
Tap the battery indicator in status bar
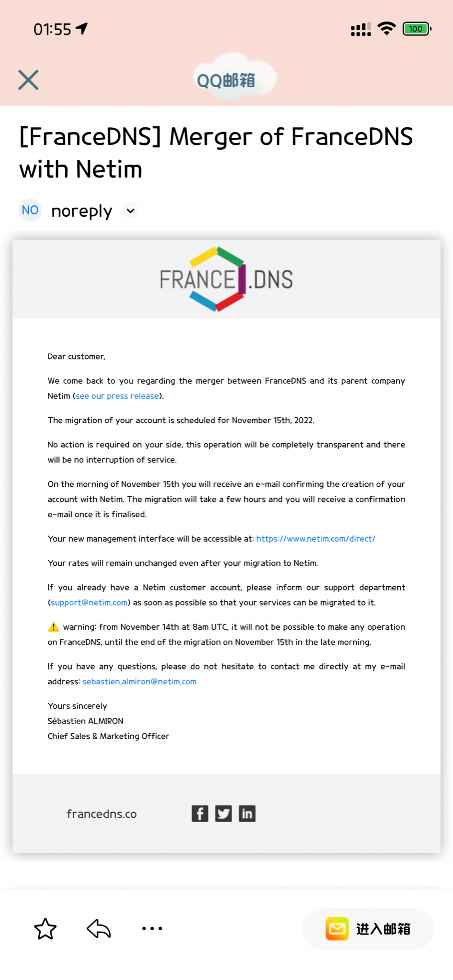point(417,29)
